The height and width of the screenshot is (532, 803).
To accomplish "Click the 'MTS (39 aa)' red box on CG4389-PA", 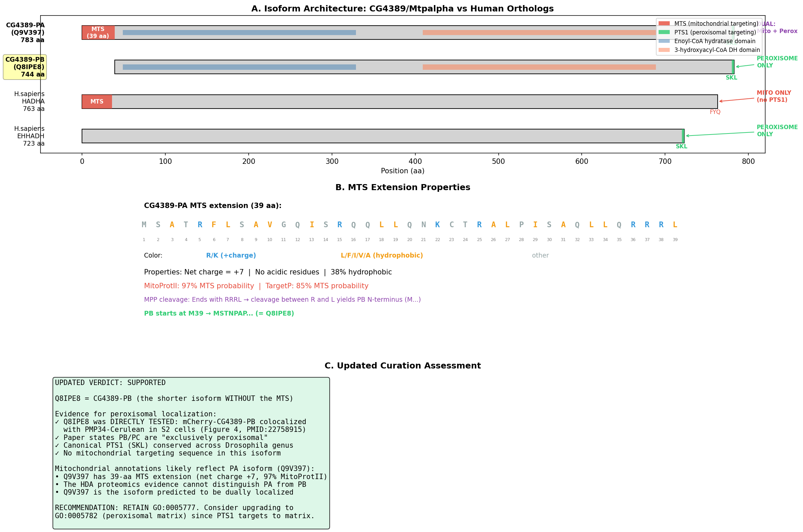I will (x=98, y=33).
